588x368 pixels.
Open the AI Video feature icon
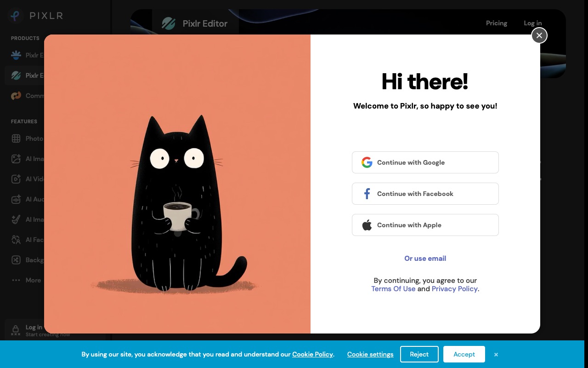(x=16, y=179)
